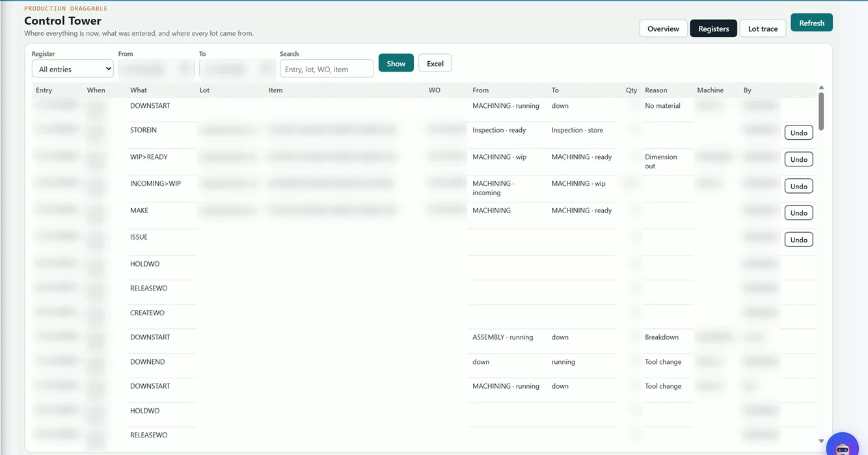Click the vertical scrollbar thumb
The image size is (868, 455).
pyautogui.click(x=821, y=111)
